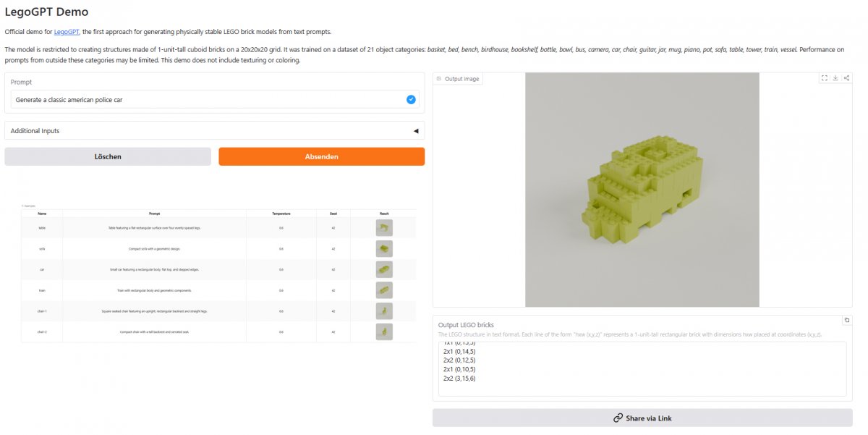Pick the car example result thumbnail

[384, 269]
